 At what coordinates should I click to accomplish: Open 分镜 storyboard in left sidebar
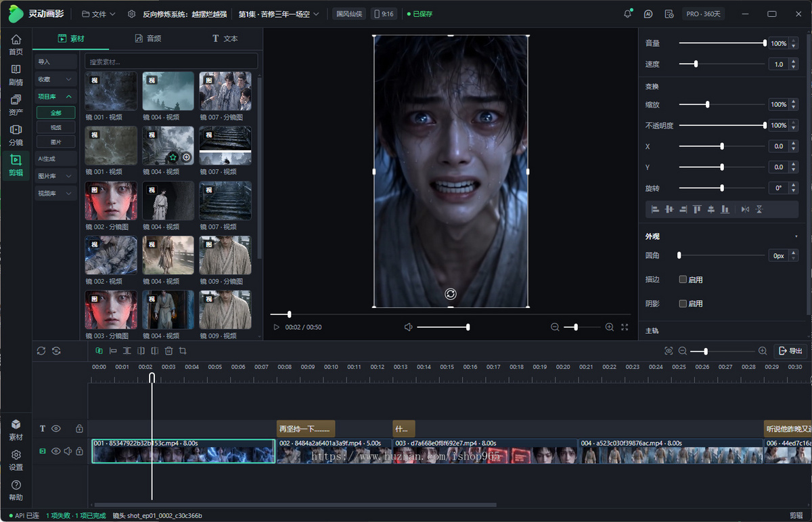[16, 134]
